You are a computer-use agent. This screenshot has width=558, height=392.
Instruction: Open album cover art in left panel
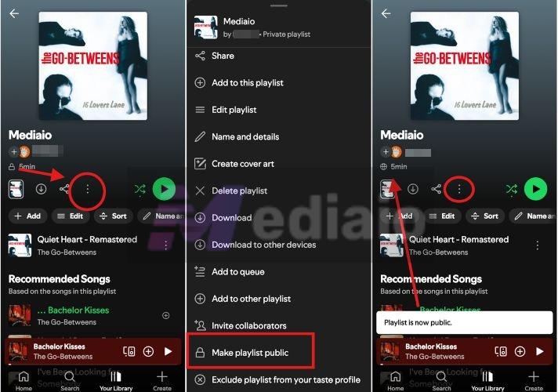pos(93,66)
